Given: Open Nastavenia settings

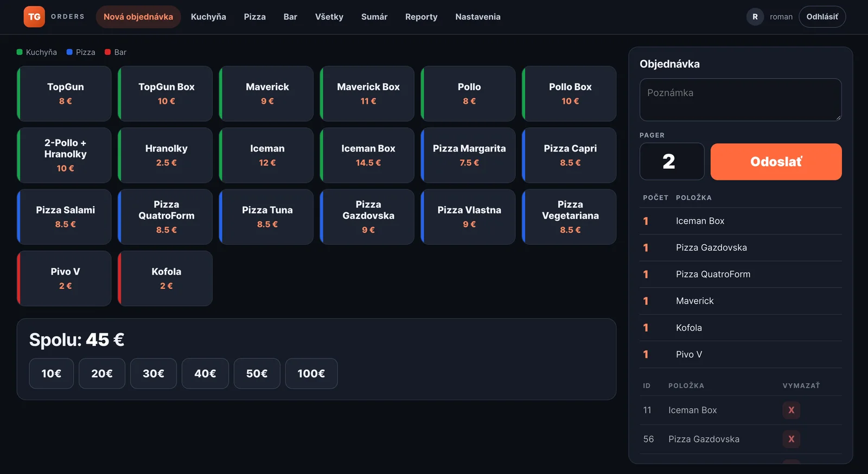Looking at the screenshot, I should tap(478, 17).
